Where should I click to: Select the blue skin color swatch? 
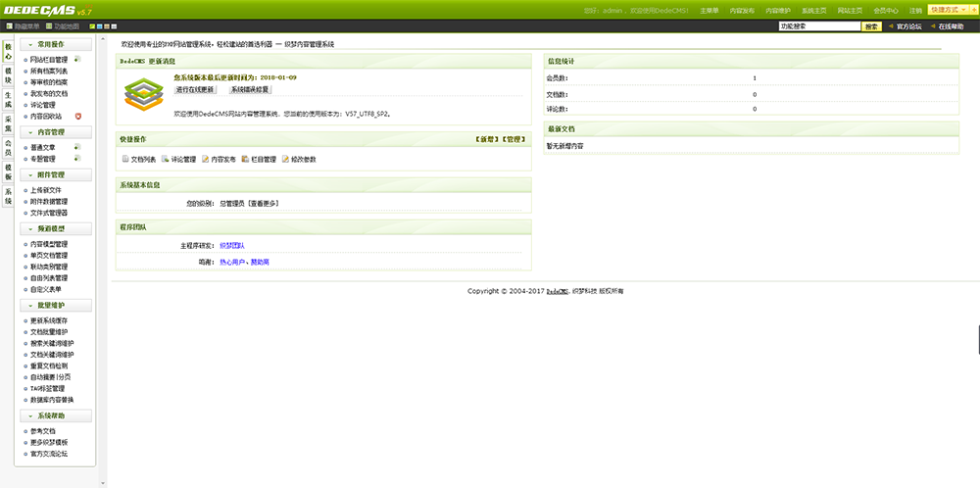point(99,26)
